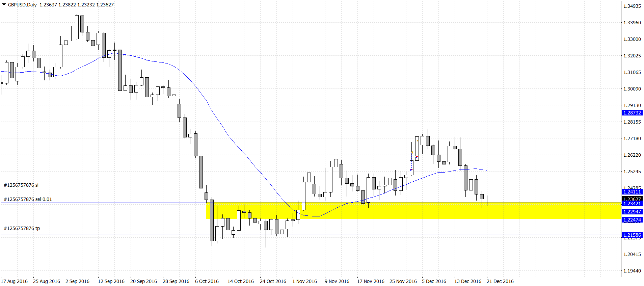Click the 1.32025 price scale value

click(632, 56)
